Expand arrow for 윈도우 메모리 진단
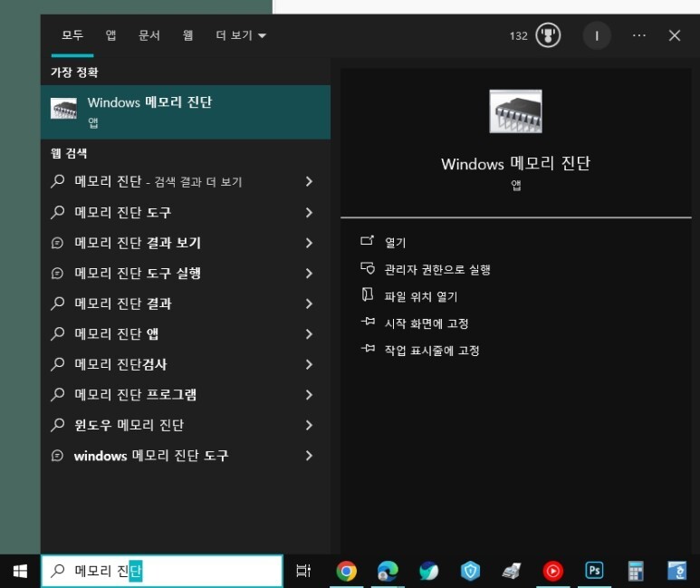Screen dimensions: 700x588 click(309, 425)
